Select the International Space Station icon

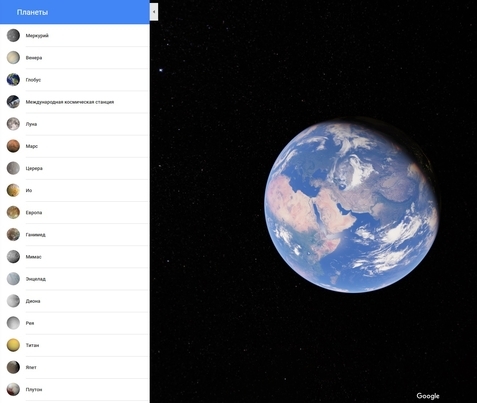pyautogui.click(x=13, y=102)
